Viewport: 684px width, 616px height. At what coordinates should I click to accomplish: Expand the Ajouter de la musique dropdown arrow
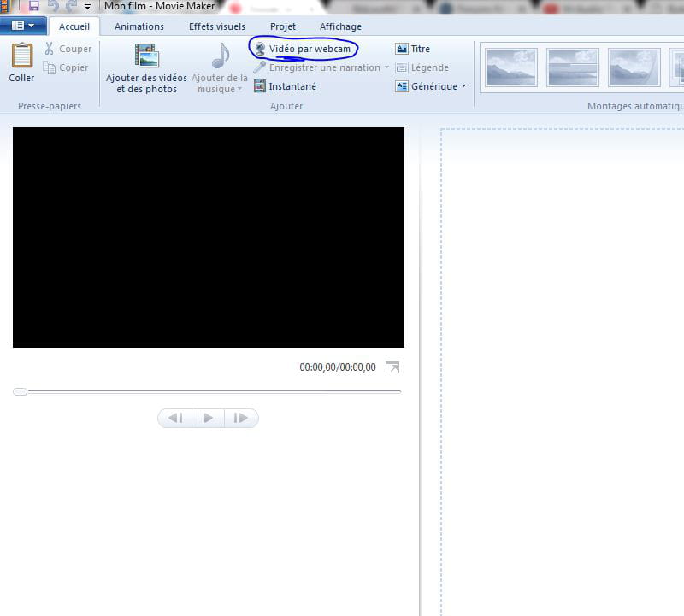click(239, 89)
